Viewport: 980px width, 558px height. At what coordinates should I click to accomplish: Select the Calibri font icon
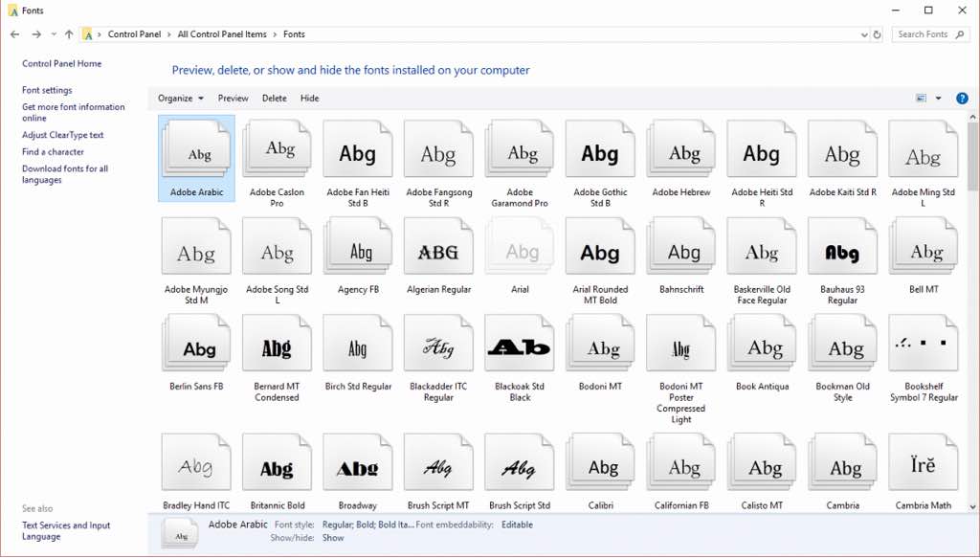600,462
